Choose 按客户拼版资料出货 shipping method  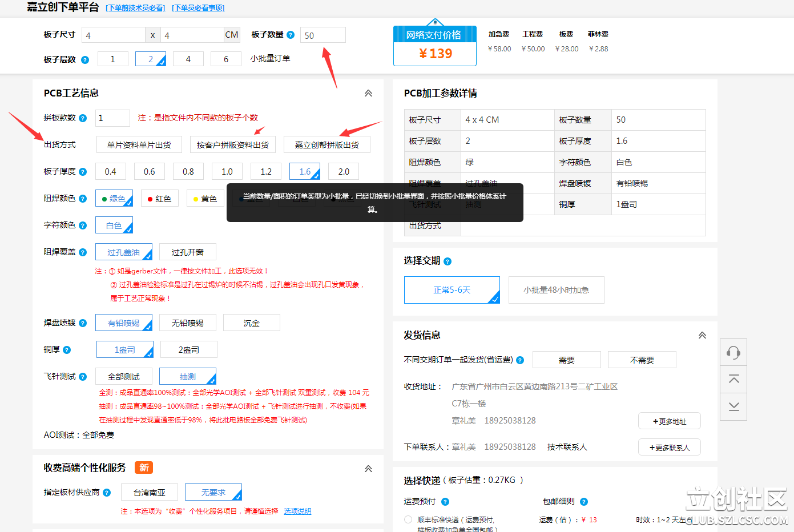[x=233, y=144]
